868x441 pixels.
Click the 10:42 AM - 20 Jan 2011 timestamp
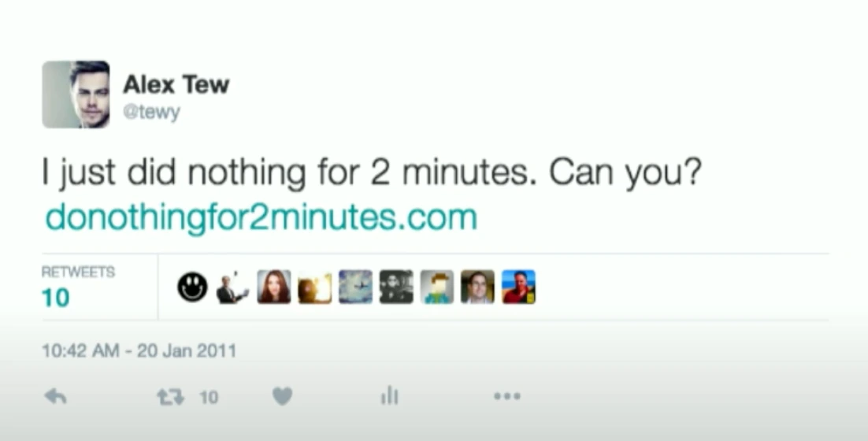(x=139, y=350)
